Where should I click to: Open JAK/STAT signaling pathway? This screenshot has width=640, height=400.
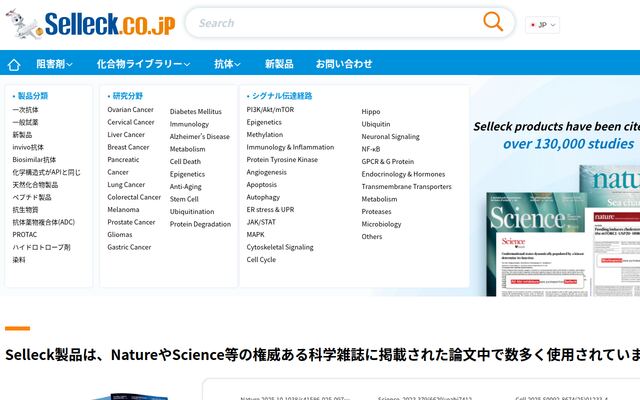click(x=261, y=222)
